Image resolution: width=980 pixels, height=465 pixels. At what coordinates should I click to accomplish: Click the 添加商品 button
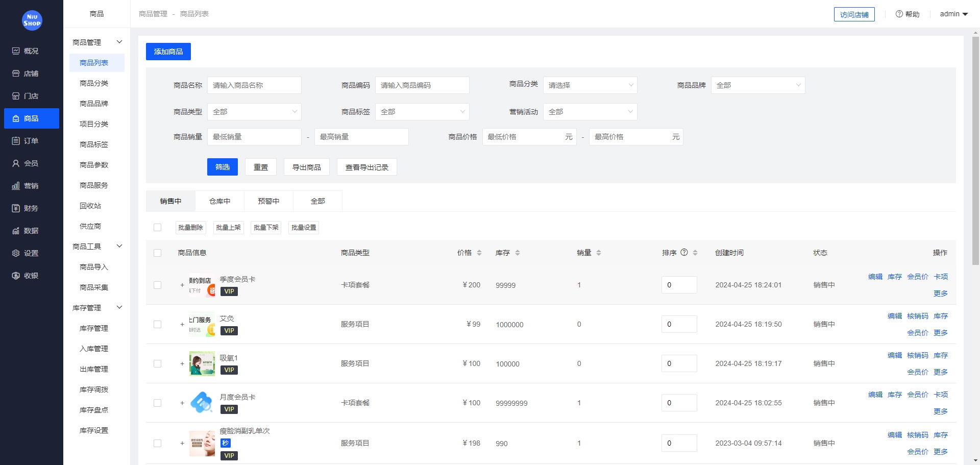pos(168,51)
